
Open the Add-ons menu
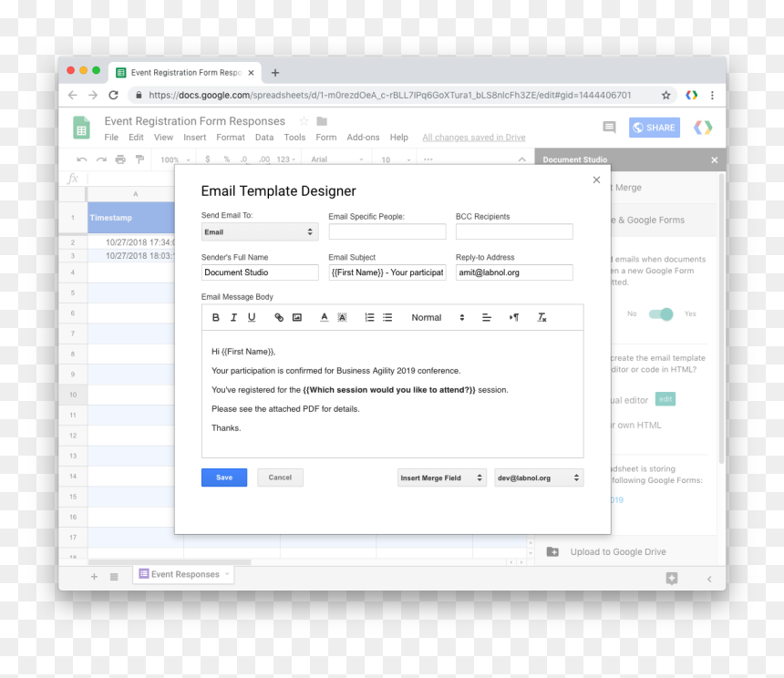point(363,138)
